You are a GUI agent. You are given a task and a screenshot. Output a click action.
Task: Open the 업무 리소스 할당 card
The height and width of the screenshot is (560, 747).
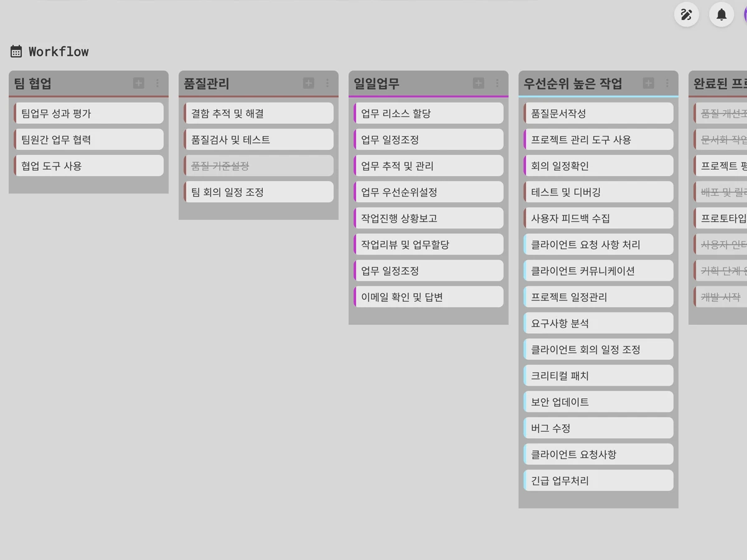(x=428, y=113)
